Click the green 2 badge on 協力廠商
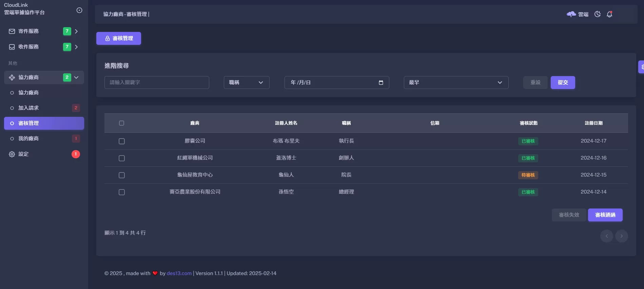The image size is (644, 289). click(67, 77)
